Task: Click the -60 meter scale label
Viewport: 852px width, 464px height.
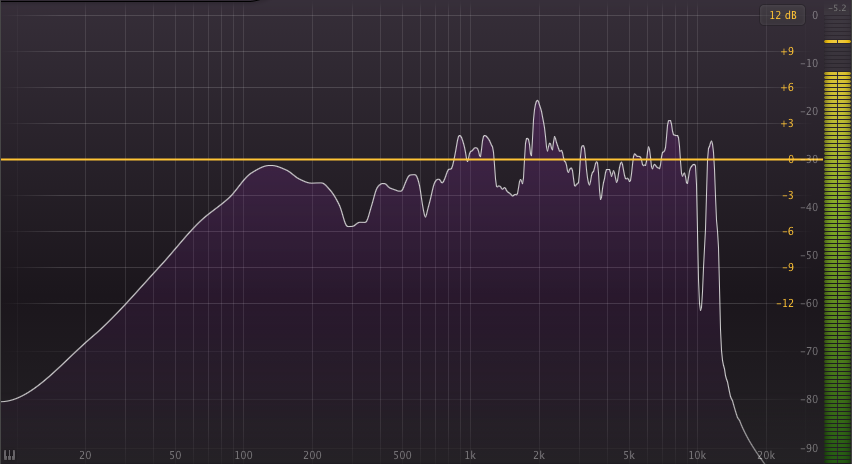Action: click(x=809, y=303)
